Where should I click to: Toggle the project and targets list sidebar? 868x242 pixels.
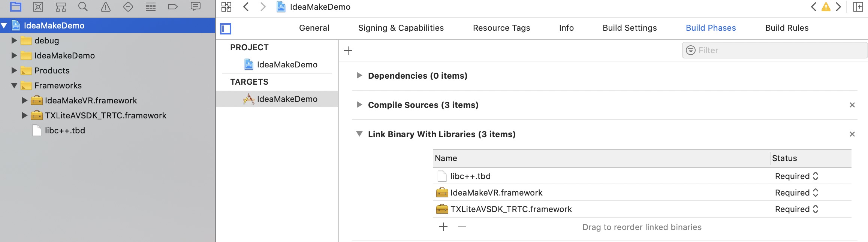(x=226, y=28)
